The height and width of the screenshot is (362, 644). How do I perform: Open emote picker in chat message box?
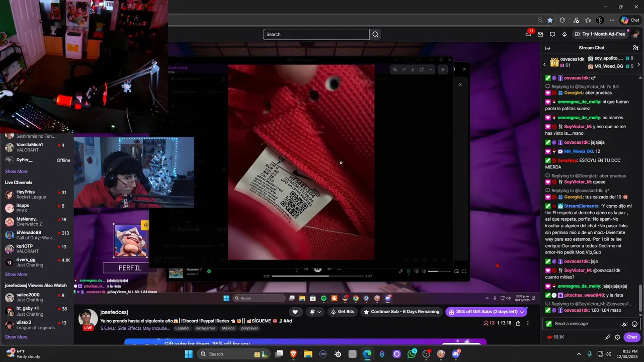tap(634, 324)
